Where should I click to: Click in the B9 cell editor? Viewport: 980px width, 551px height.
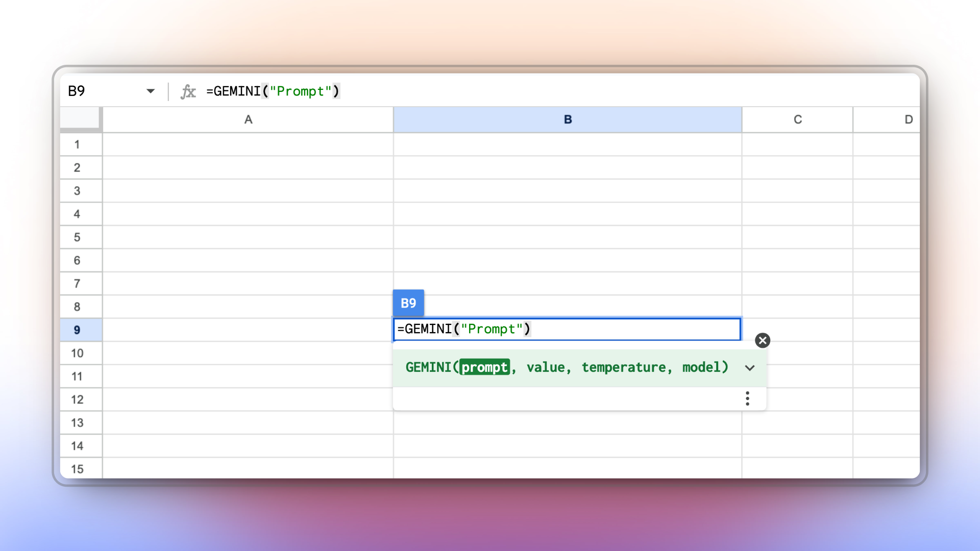pyautogui.click(x=567, y=329)
